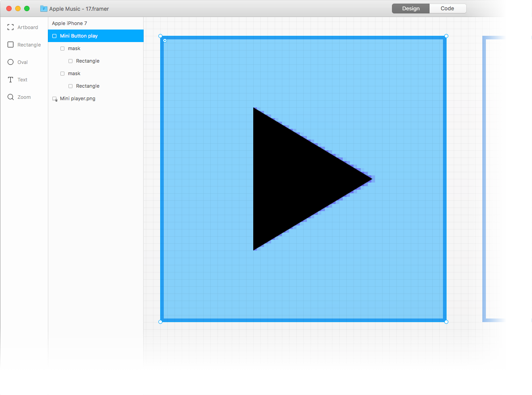The image size is (532, 395).
Task: Click the Apple iPhone 7 artboard label
Action: pos(69,23)
